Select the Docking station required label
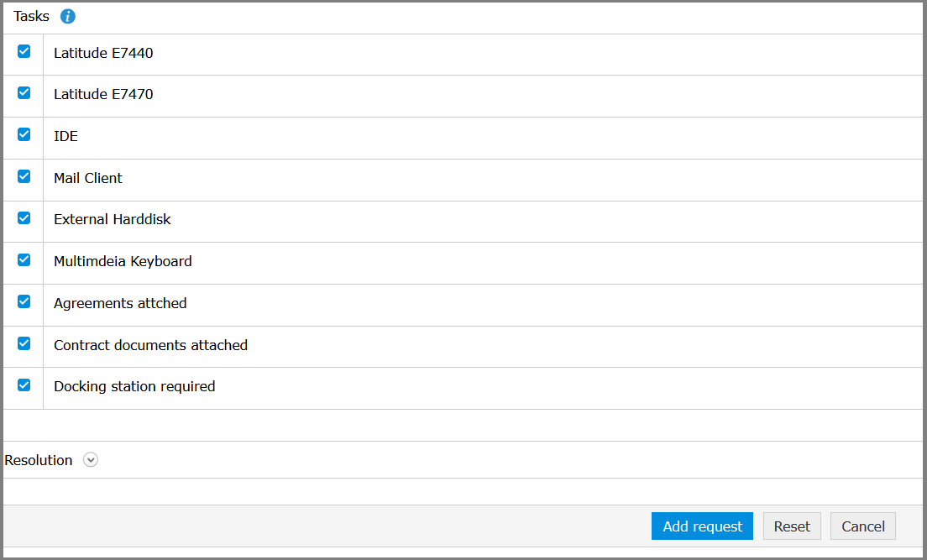927x560 pixels. [134, 386]
